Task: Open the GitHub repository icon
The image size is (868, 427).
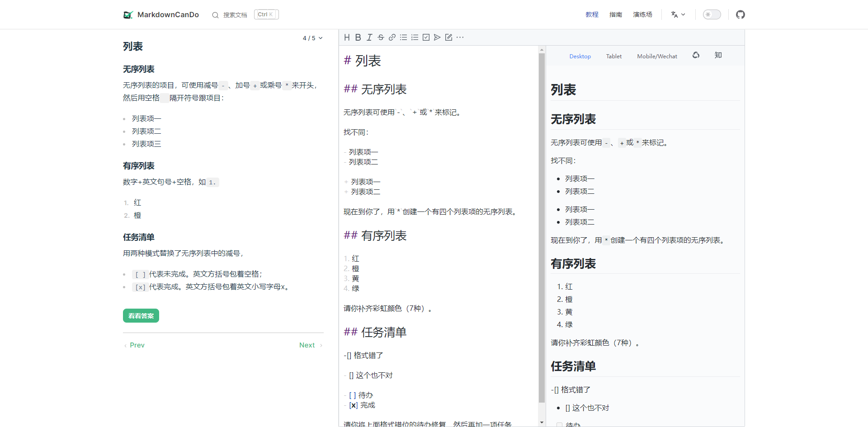Action: pos(740,14)
